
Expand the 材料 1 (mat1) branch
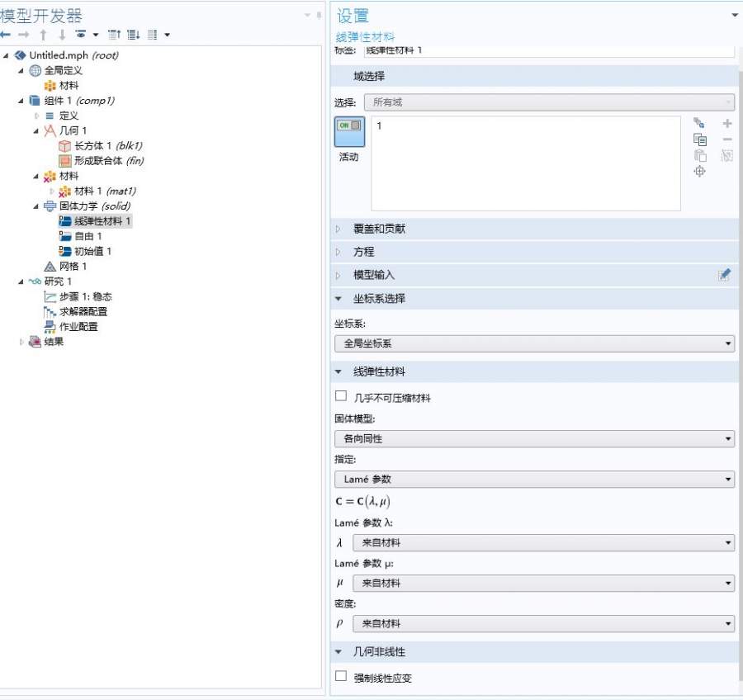point(52,192)
